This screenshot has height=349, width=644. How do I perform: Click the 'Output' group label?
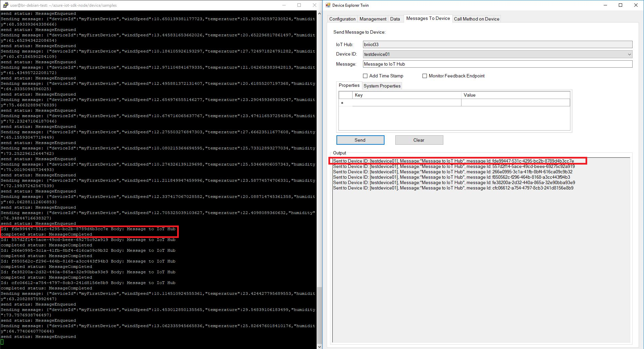click(339, 153)
